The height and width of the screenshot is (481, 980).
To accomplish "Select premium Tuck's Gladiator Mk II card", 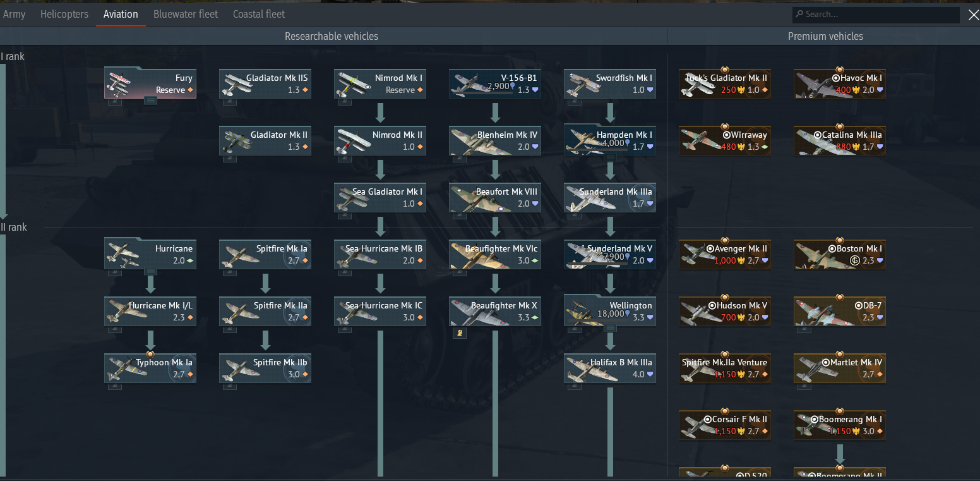I will 725,84.
